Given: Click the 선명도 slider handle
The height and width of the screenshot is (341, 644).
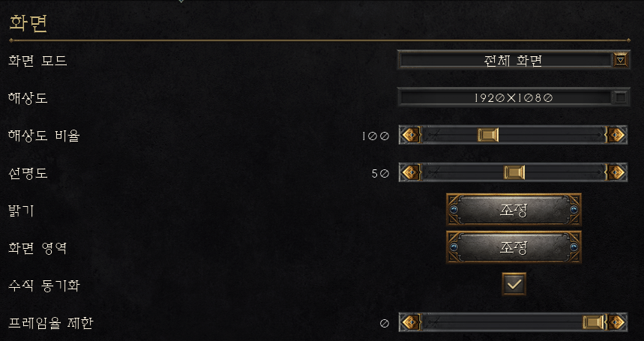Looking at the screenshot, I should click(x=514, y=172).
